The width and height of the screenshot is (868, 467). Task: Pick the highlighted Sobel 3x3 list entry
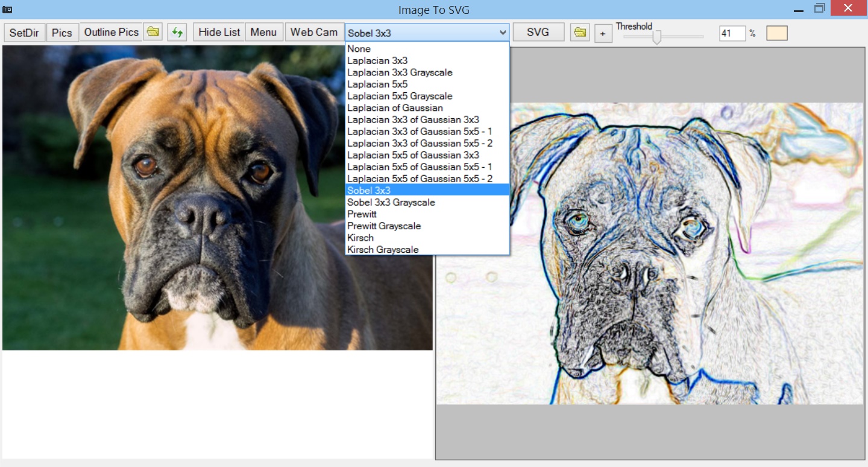click(x=427, y=191)
